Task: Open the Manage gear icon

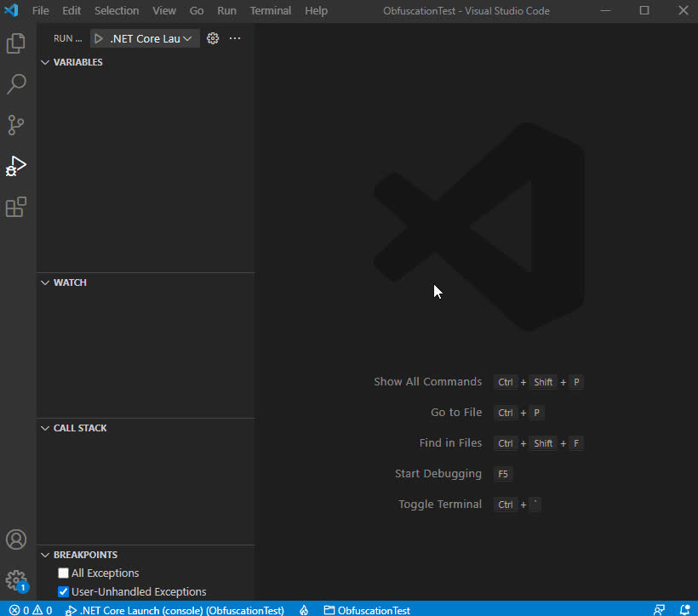Action: [15, 579]
